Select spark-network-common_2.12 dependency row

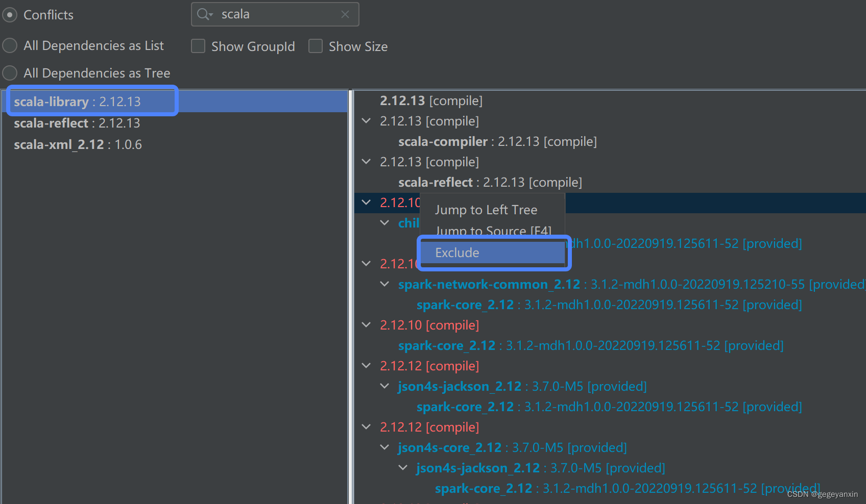(632, 284)
